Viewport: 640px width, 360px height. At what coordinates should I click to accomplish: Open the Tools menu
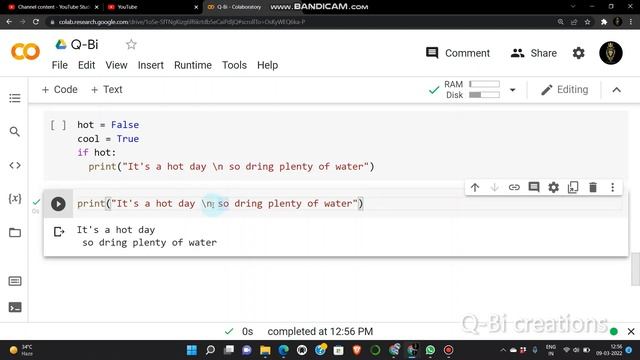click(x=234, y=65)
